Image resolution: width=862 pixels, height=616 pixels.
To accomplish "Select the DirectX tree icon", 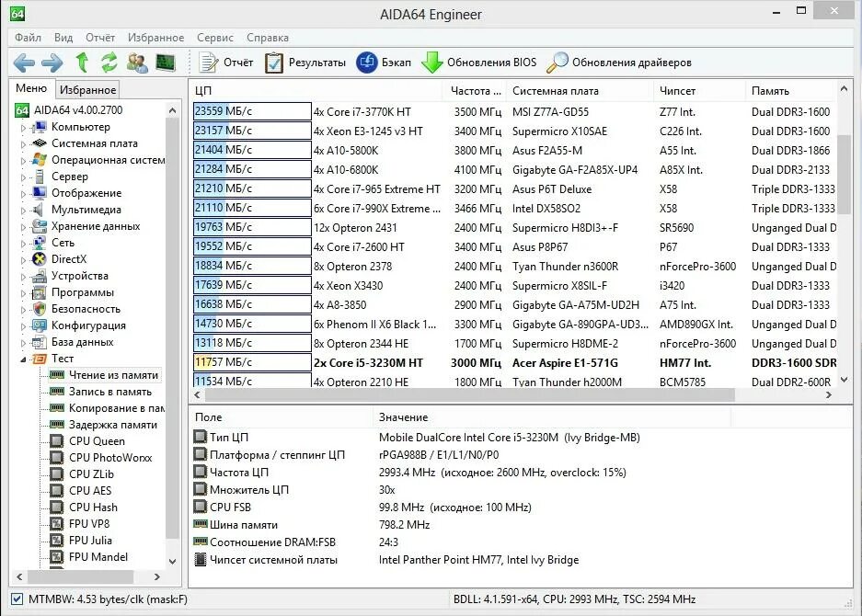I will point(39,259).
